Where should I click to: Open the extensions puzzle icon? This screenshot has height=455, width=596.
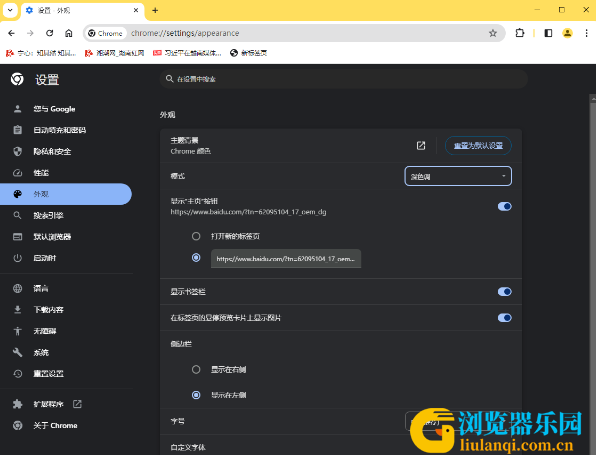[520, 33]
